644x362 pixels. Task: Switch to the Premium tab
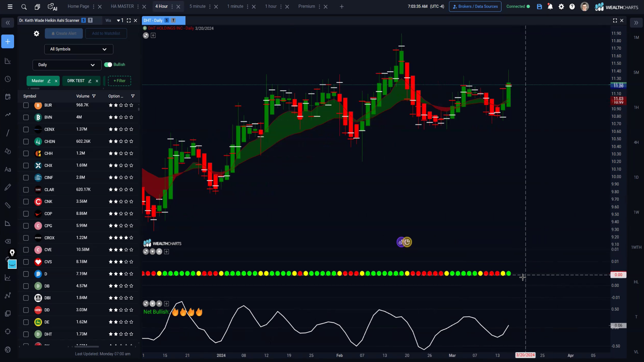point(307,6)
